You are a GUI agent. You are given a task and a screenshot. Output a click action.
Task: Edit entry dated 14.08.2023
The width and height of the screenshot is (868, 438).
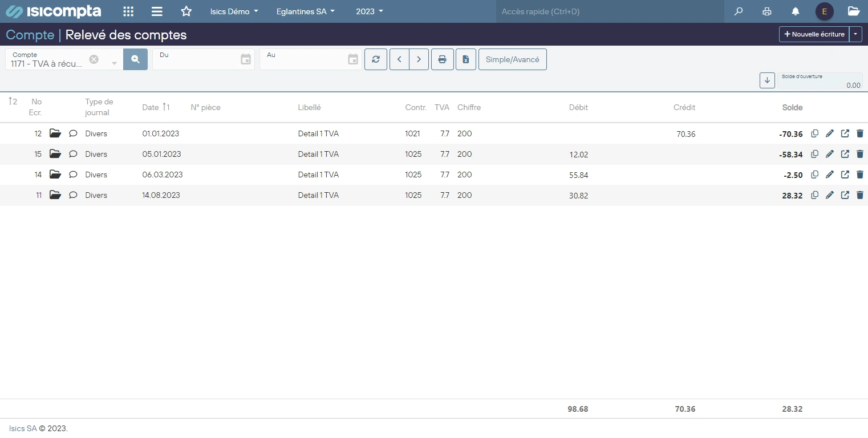coord(830,195)
